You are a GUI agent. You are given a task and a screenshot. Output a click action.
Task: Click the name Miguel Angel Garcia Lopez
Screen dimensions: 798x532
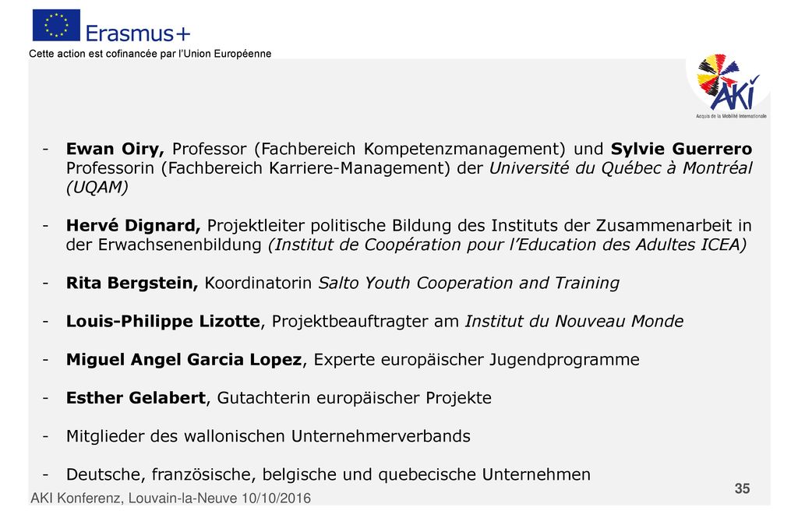click(184, 360)
